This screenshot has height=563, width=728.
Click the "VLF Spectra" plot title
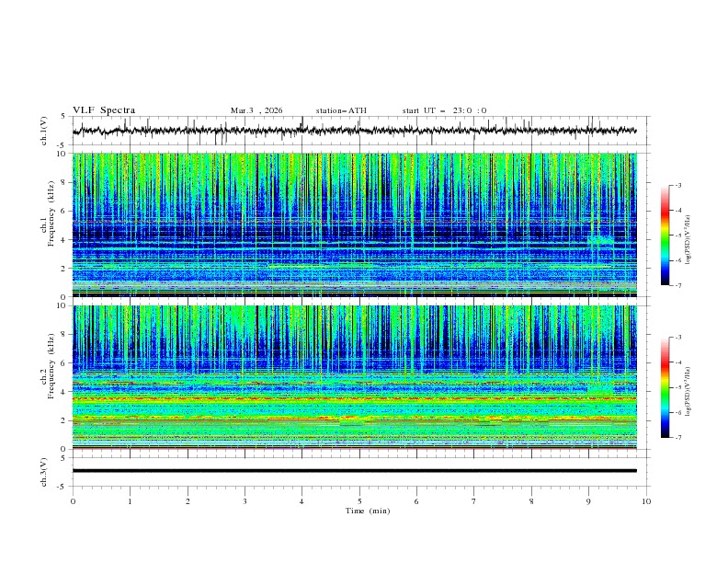(104, 110)
